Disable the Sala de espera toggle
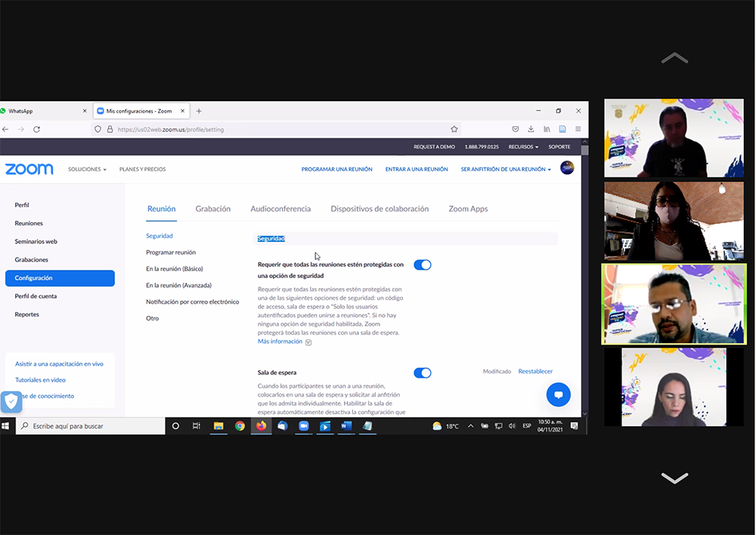 click(x=423, y=373)
